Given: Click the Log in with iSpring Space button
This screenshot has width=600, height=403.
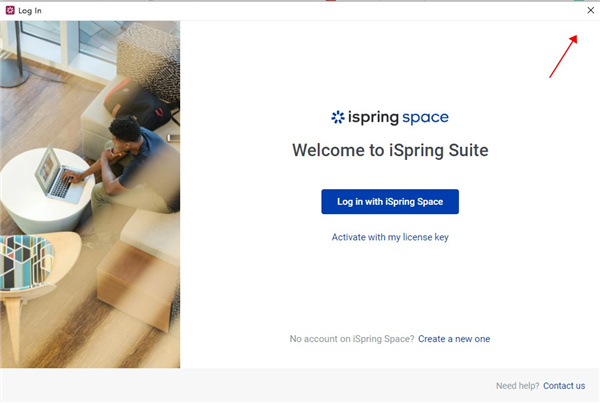Looking at the screenshot, I should [x=390, y=202].
